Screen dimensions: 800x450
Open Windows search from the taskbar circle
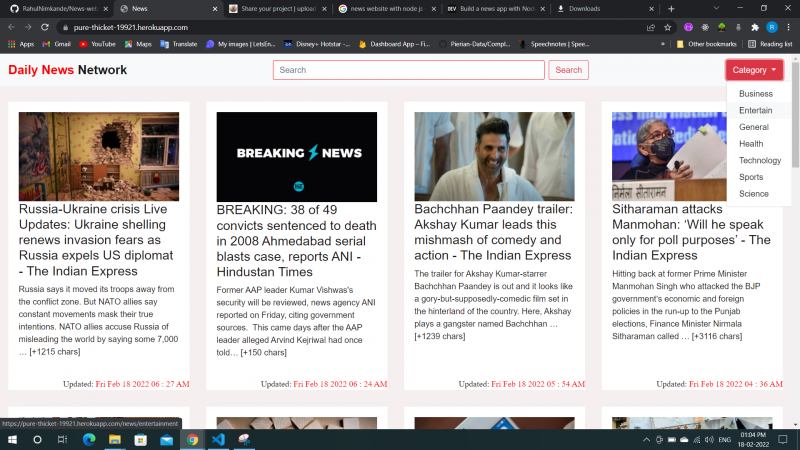pyautogui.click(x=37, y=439)
